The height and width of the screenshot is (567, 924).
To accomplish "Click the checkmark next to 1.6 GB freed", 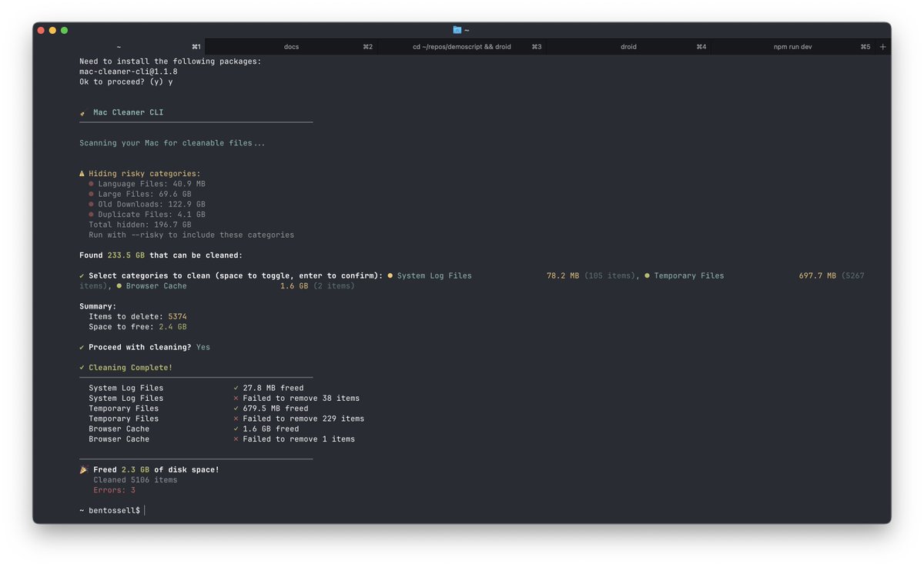I will 236,429.
